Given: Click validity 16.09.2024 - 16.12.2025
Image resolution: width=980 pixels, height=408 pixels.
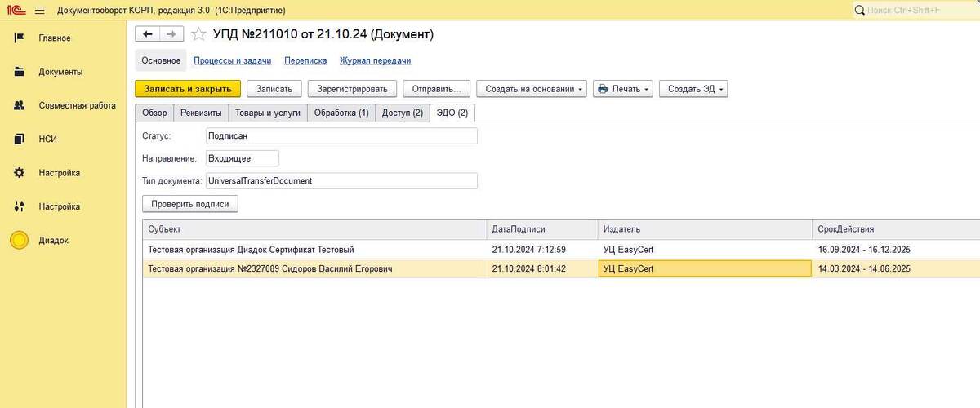Looking at the screenshot, I should tap(863, 250).
